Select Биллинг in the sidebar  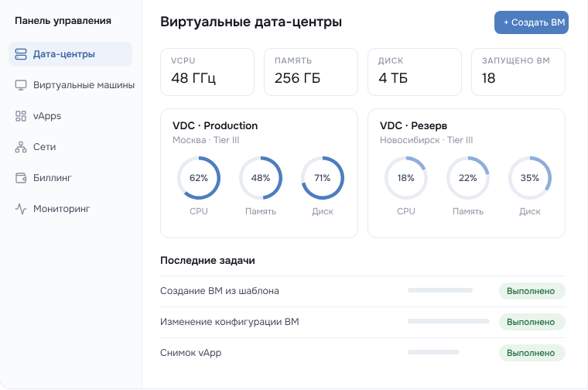tap(70, 178)
